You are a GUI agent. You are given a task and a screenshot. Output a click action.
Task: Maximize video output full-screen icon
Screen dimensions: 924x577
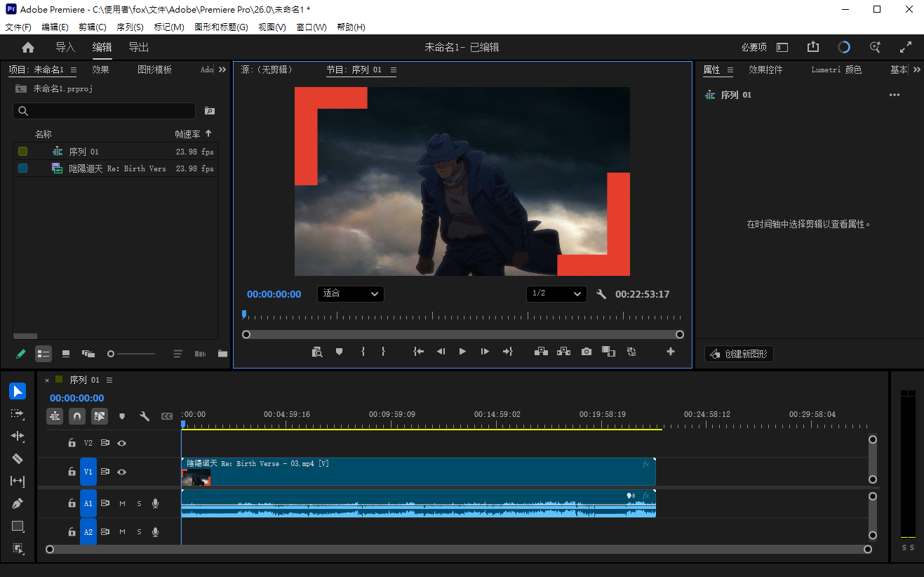coord(906,47)
